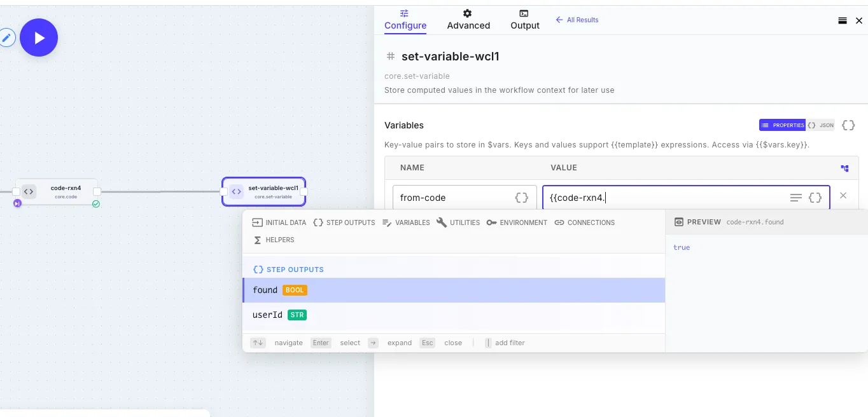The width and height of the screenshot is (868, 417).
Task: Switch to the Advanced tab
Action: tap(468, 20)
